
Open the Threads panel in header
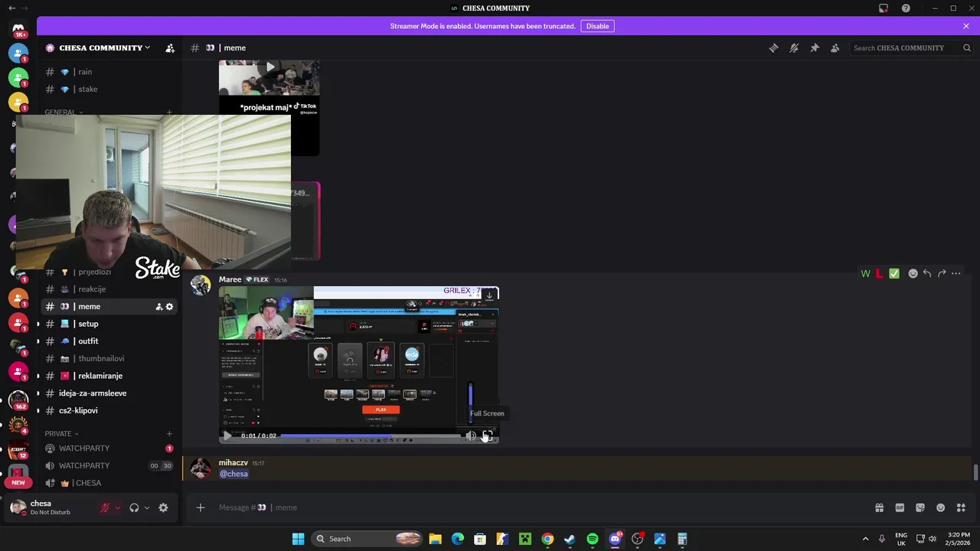click(773, 47)
